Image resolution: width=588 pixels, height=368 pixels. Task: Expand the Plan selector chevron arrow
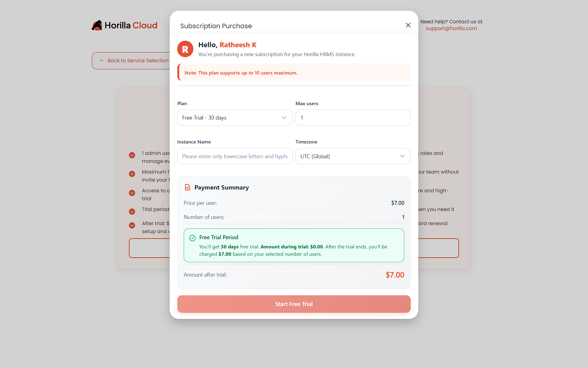click(284, 117)
